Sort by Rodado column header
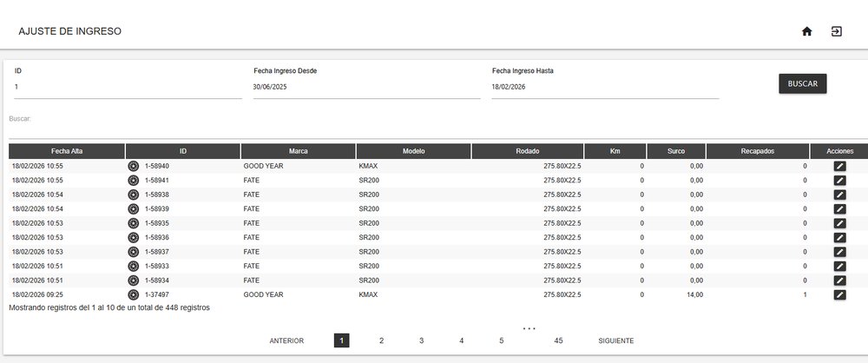Screen dimensions: 868x363 (x=528, y=151)
